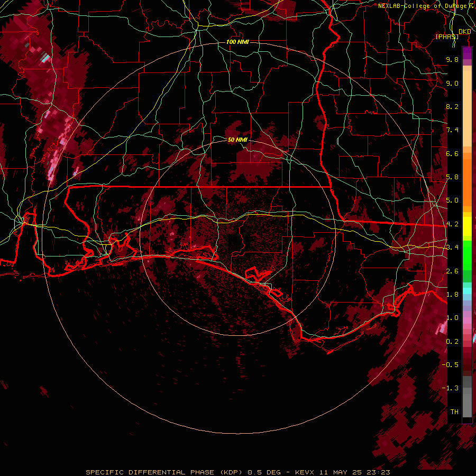Select the 5.8 legend value
The image size is (476, 476).
tap(452, 177)
